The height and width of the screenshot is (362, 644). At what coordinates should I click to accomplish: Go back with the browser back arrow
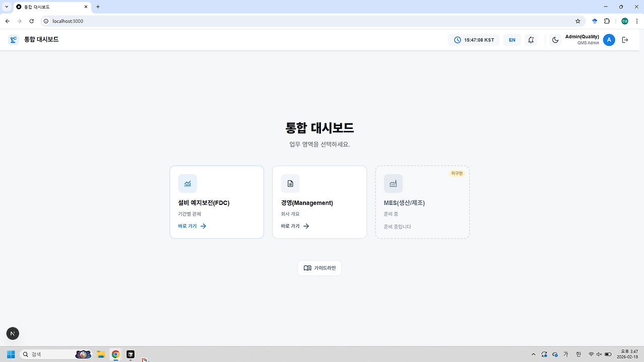click(7, 21)
